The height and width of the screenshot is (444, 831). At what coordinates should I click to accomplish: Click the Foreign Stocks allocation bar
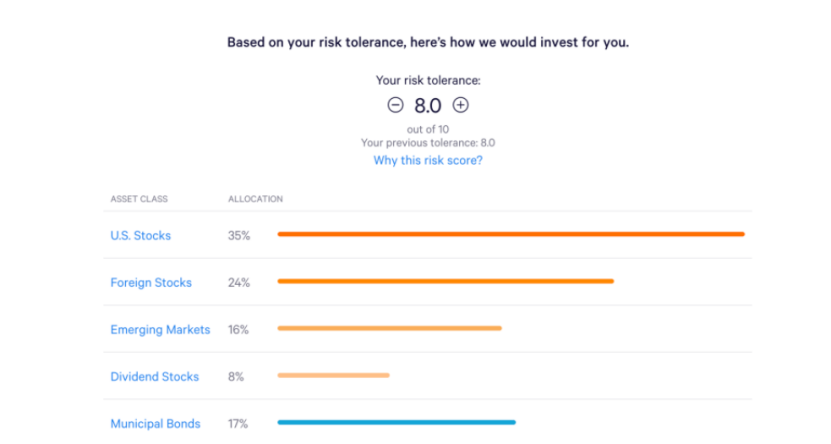tap(446, 281)
